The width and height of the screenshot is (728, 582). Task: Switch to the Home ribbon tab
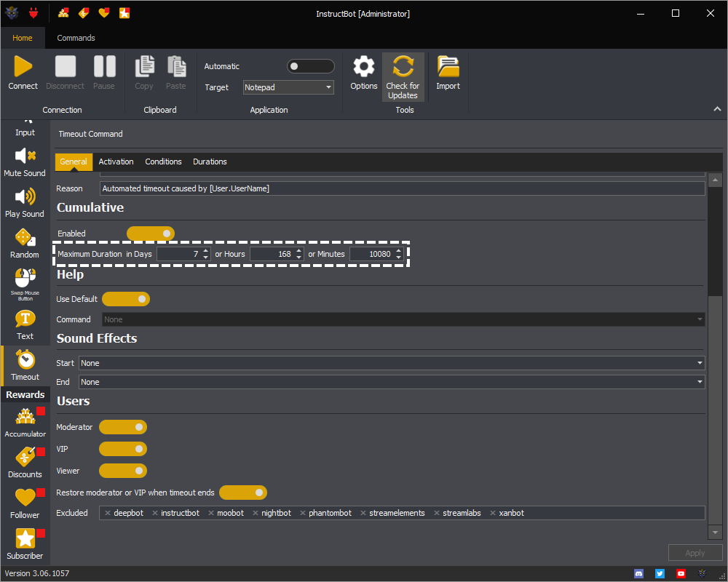[x=23, y=38]
